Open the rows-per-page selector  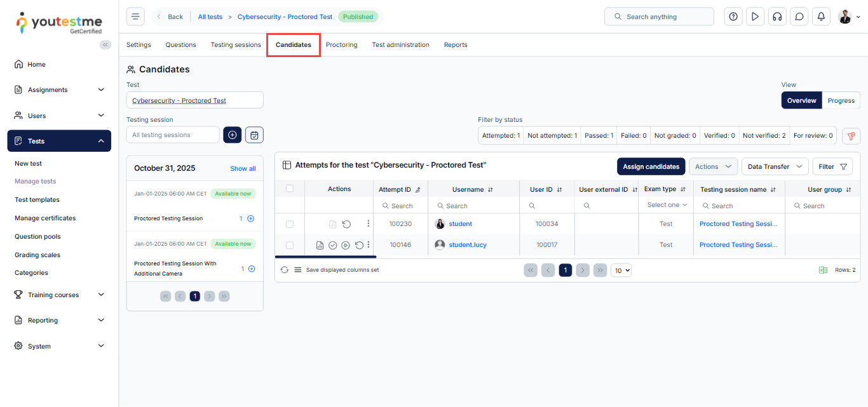[x=621, y=270]
